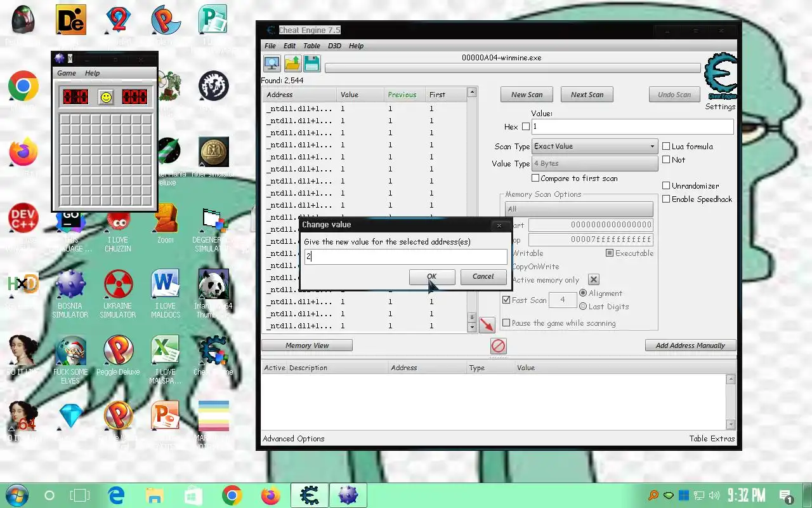Open the Firefox desktop shortcut
Image resolution: width=812 pixels, height=508 pixels.
23,152
